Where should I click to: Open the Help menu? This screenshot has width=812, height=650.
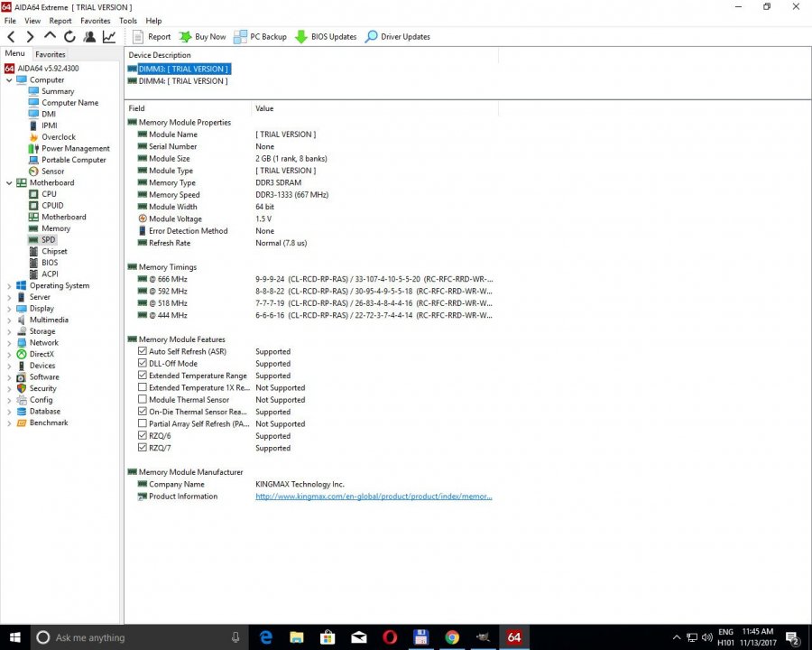point(153,21)
